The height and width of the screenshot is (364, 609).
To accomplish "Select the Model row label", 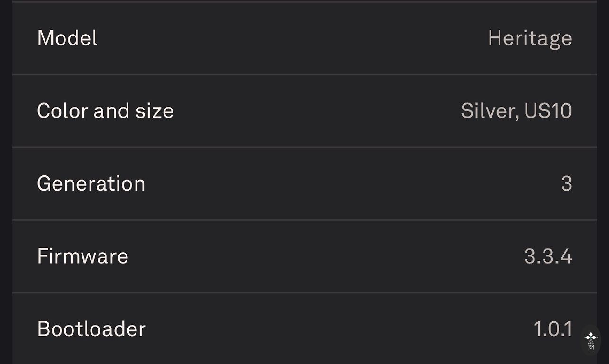I will (x=67, y=38).
